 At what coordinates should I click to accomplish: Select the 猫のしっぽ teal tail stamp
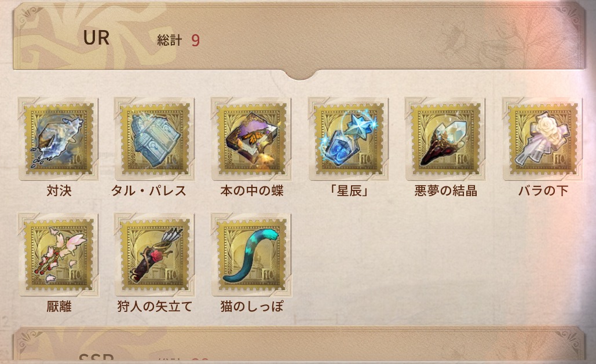251,254
